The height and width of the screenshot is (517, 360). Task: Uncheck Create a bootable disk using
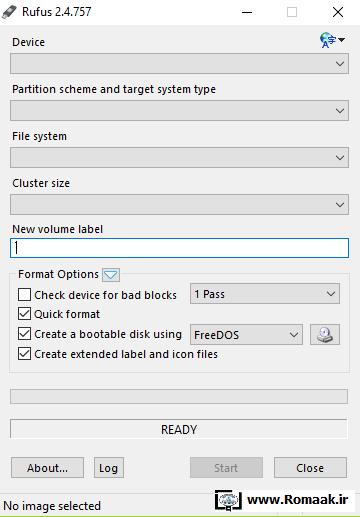click(x=24, y=334)
